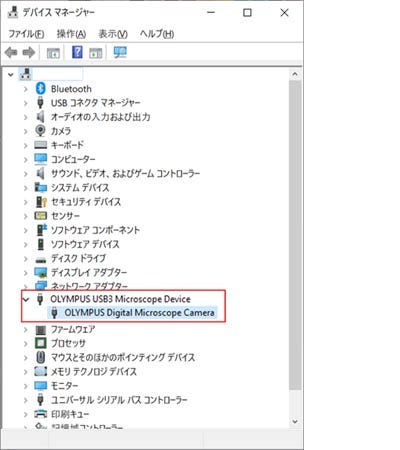Click the プロセッサ icon

tap(41, 343)
